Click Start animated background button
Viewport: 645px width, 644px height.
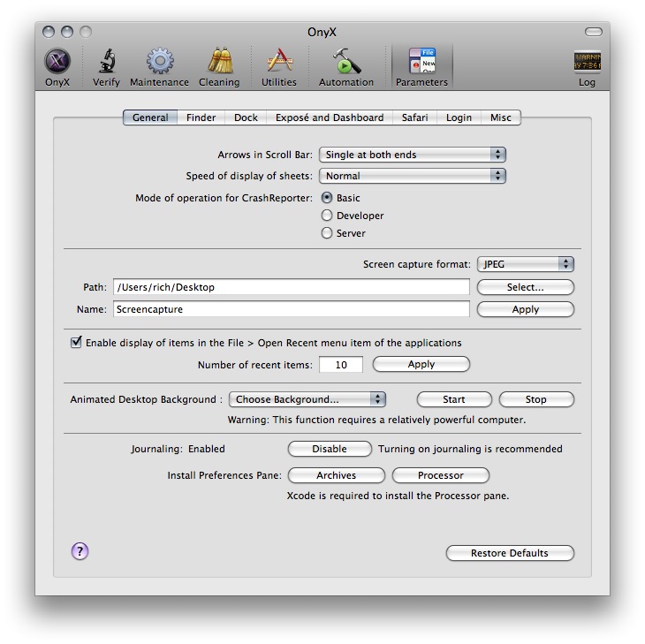454,399
